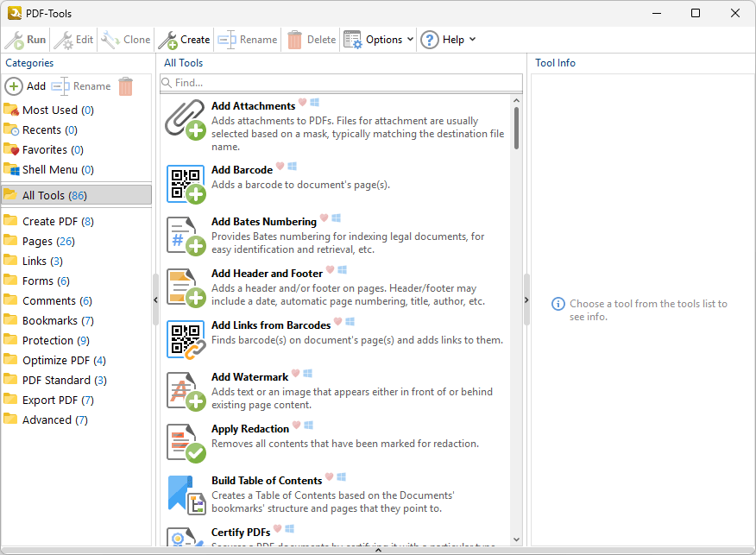Open the Comments category
Viewport: 756px width, 555px height.
pyautogui.click(x=76, y=301)
